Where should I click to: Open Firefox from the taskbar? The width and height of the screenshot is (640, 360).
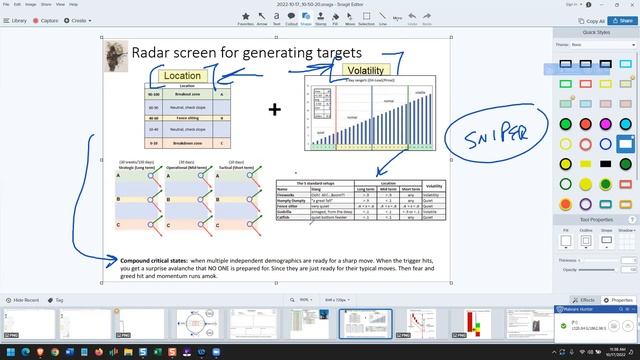tap(99, 352)
